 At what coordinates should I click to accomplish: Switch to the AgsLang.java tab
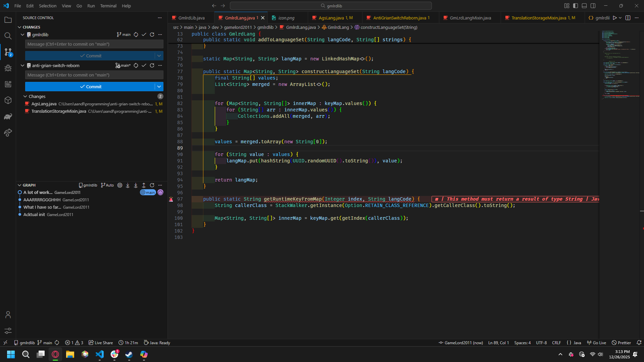pos(331,18)
